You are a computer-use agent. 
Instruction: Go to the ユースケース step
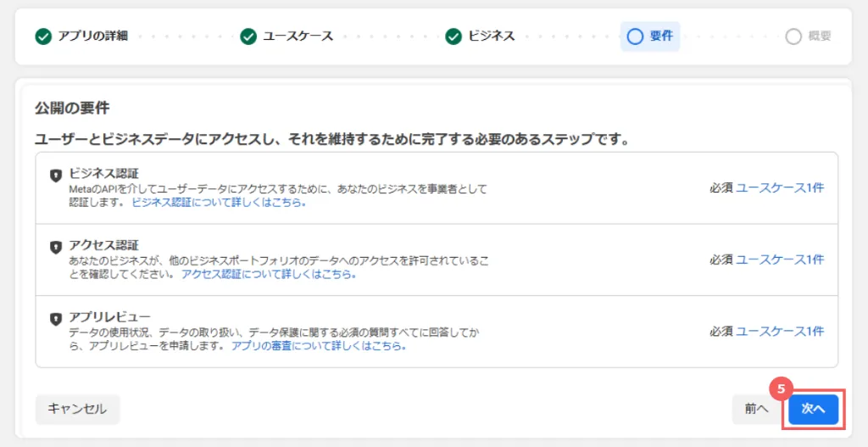(x=298, y=36)
